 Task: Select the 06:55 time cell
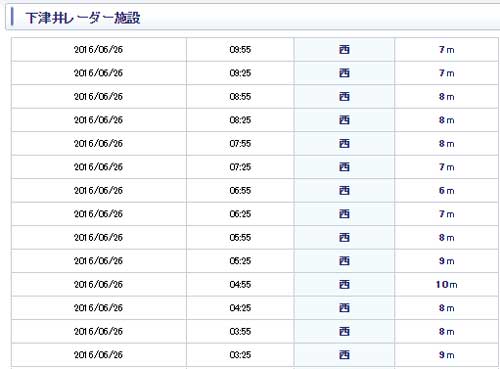(240, 191)
